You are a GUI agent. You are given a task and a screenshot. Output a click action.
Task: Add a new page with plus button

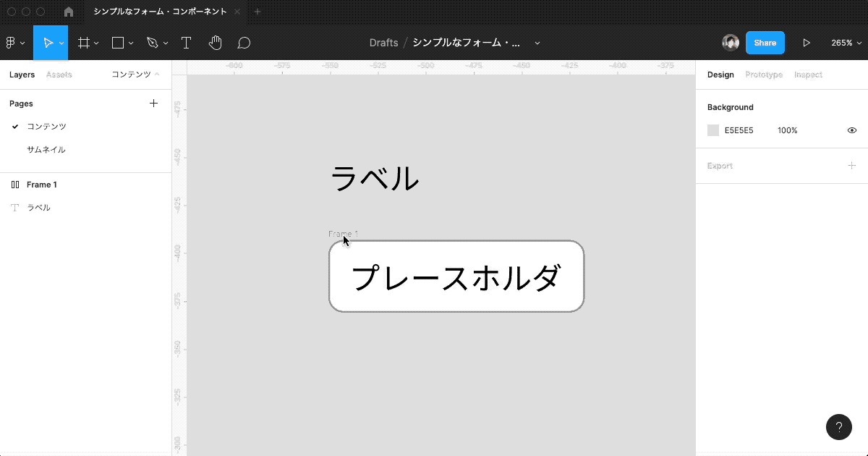click(x=153, y=104)
